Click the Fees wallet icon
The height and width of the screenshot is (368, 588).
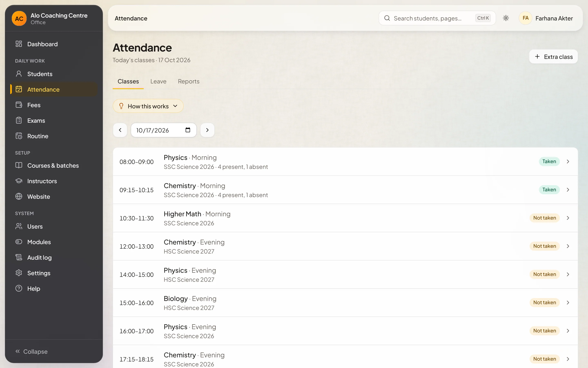tap(19, 105)
